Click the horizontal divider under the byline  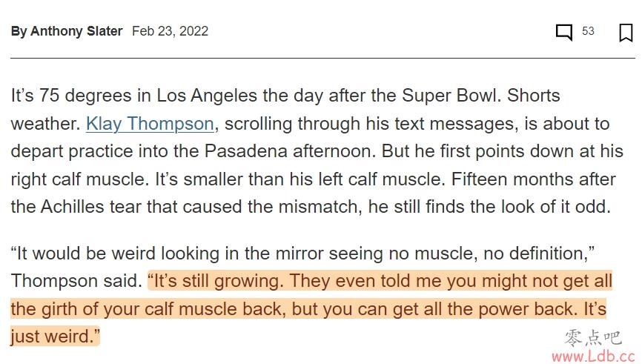pos(322,58)
